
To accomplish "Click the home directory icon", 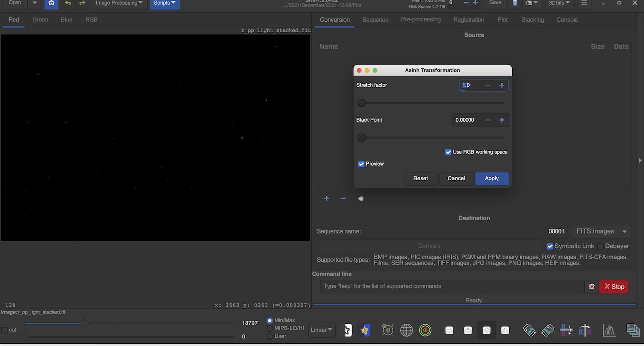I will point(51,3).
